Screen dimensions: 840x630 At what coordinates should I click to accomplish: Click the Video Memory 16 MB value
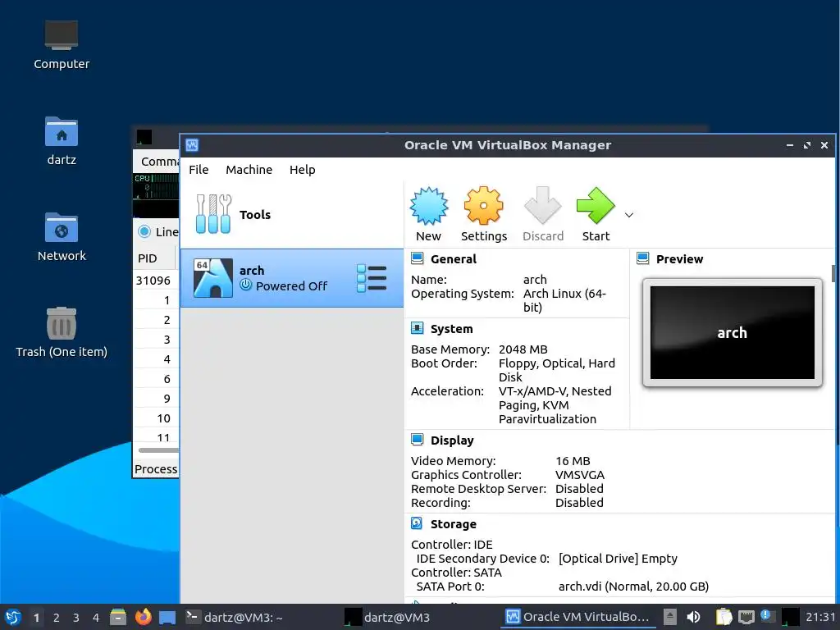coord(573,461)
